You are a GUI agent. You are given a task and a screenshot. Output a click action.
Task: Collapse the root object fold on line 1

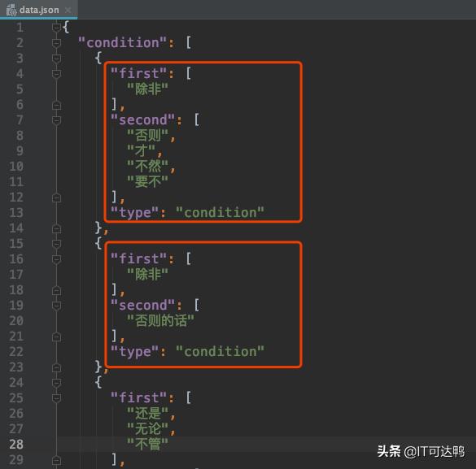56,28
